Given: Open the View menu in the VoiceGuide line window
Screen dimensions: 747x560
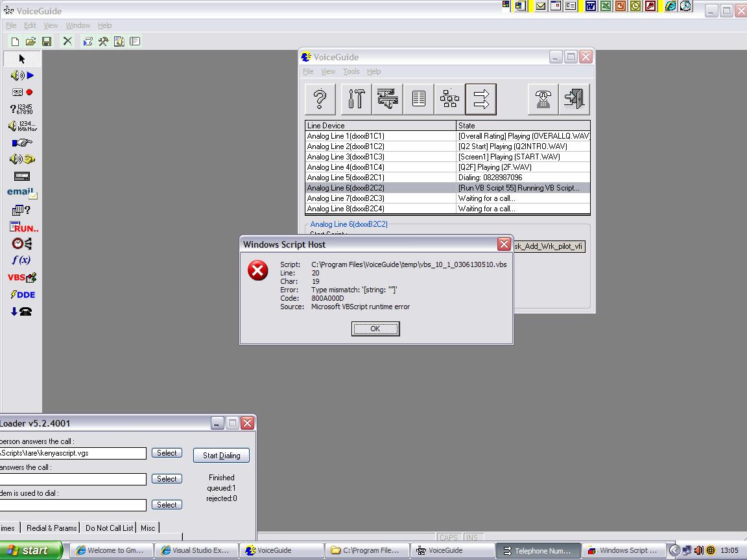Looking at the screenshot, I should tap(328, 71).
